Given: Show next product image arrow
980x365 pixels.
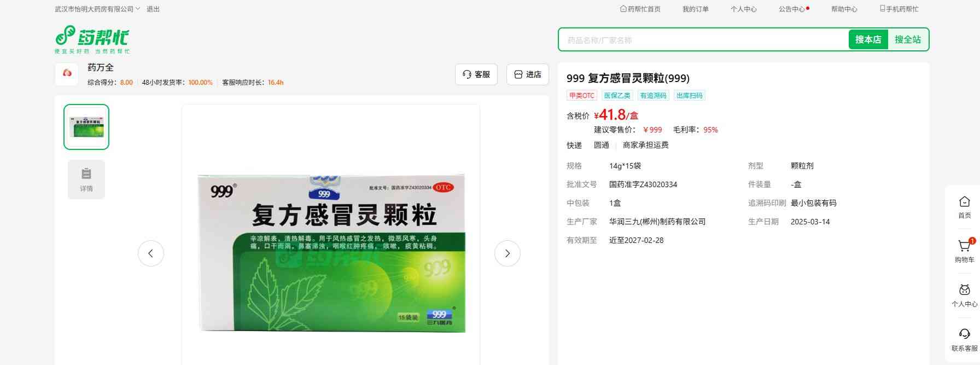Looking at the screenshot, I should (507, 253).
